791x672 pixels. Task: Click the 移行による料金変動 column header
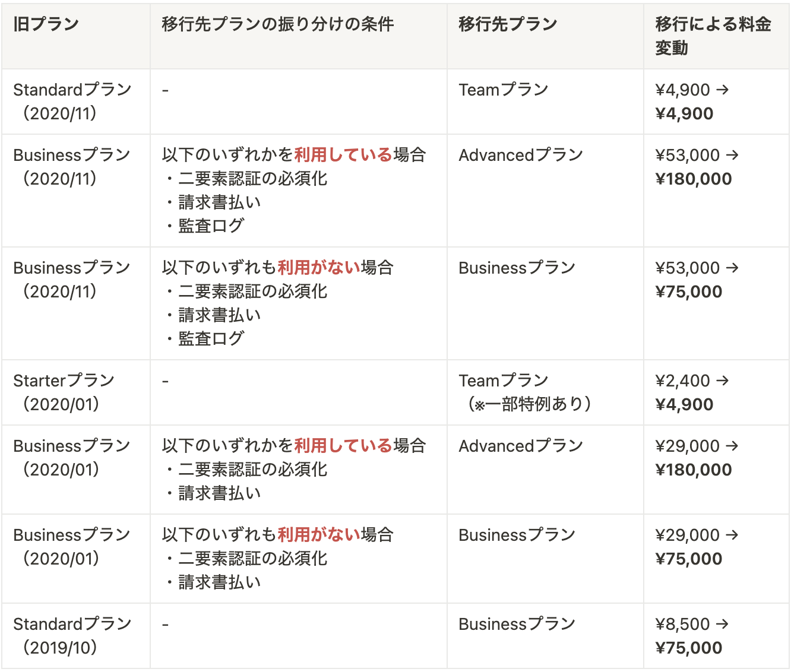pos(713,36)
